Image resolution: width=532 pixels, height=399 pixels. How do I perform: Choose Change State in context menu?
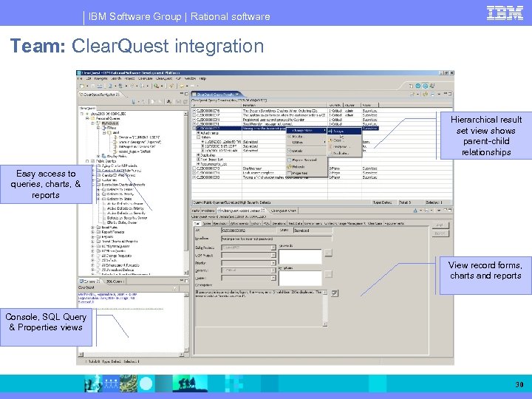(307, 130)
